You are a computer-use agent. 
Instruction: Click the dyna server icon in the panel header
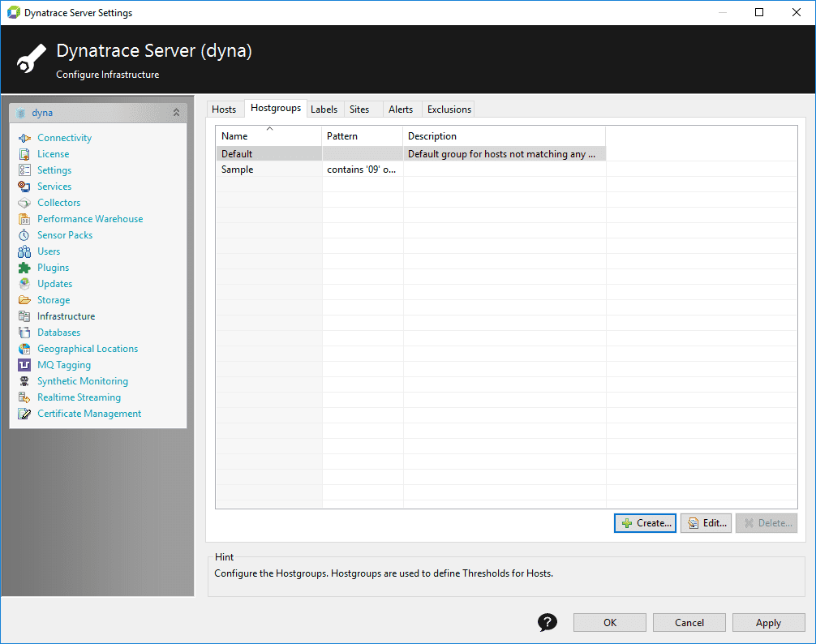(21, 113)
